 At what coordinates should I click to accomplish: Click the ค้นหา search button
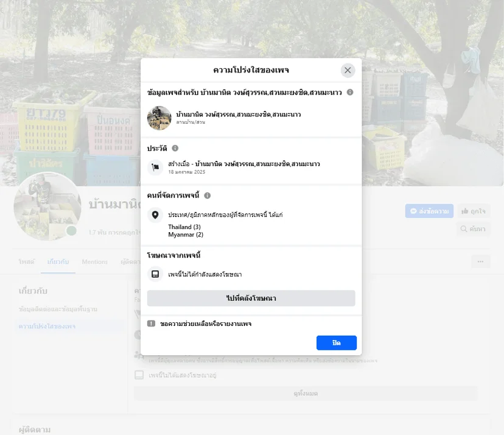473,228
